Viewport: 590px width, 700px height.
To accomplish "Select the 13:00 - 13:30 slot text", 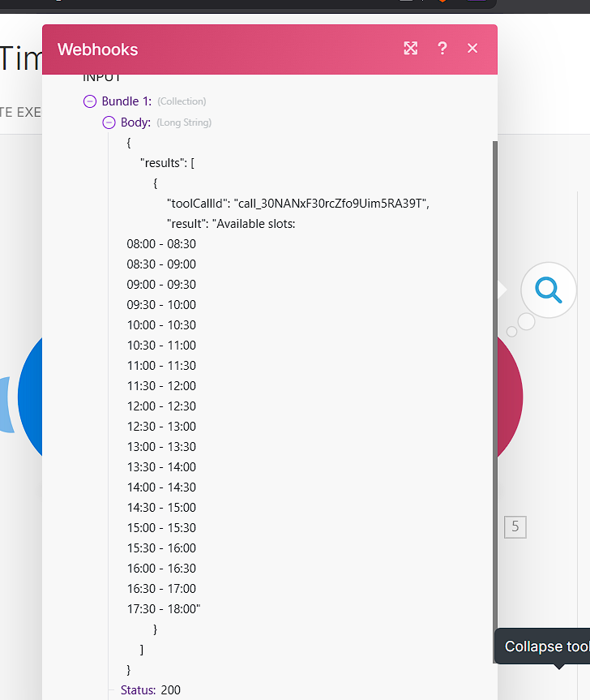I will (161, 447).
